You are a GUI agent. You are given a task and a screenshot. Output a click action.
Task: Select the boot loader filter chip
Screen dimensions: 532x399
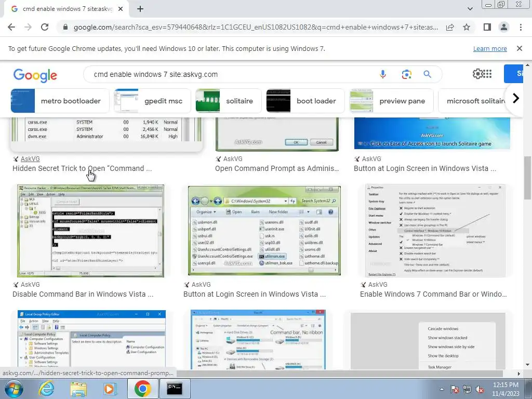tap(305, 101)
